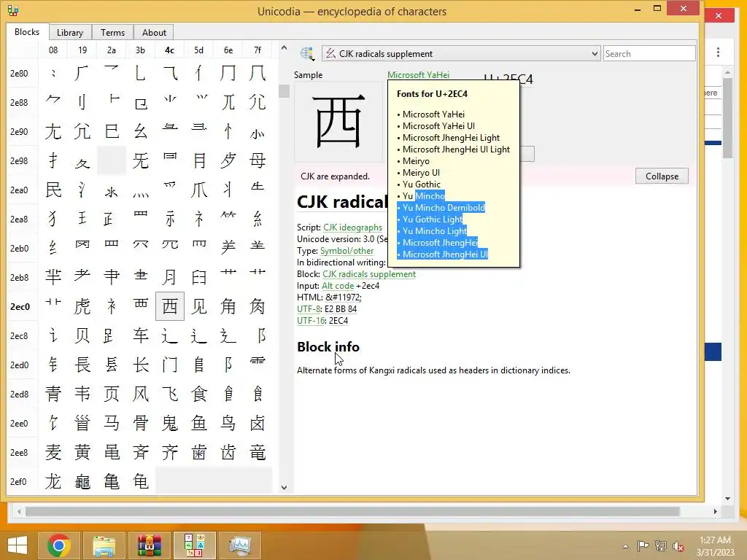
Task: Open the UTF-16 link
Action: pyautogui.click(x=311, y=321)
